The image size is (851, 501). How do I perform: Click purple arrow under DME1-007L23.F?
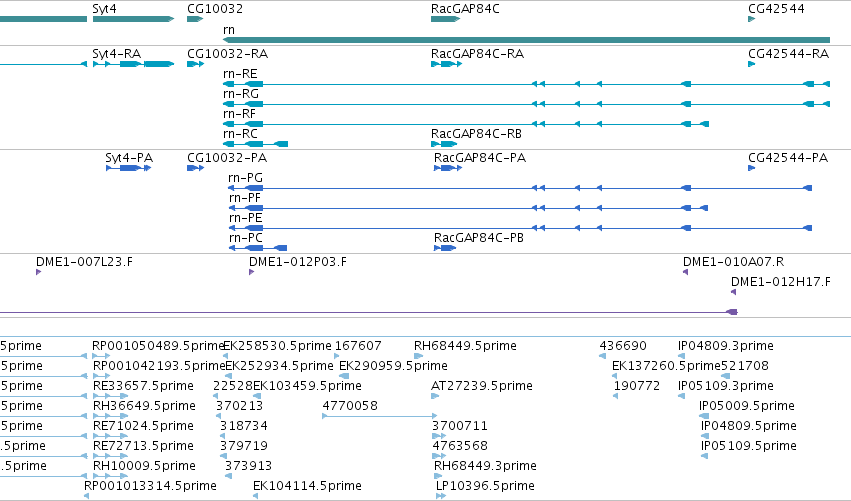39,272
